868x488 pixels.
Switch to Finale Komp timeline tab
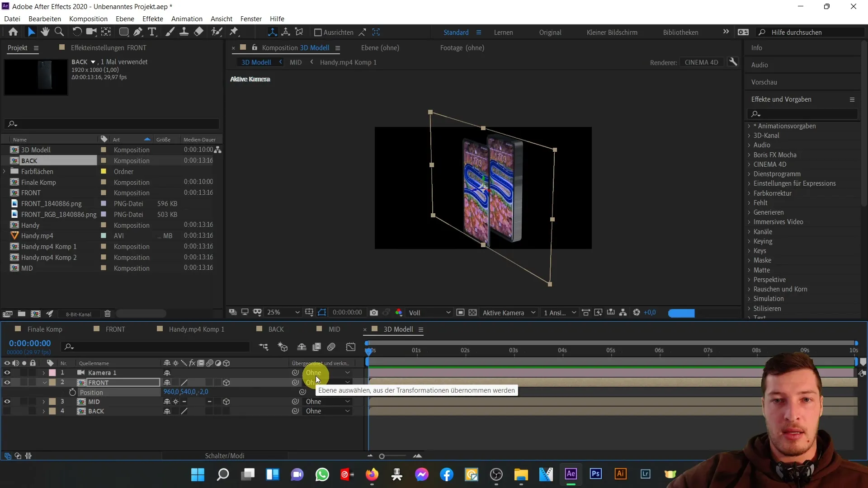point(45,329)
